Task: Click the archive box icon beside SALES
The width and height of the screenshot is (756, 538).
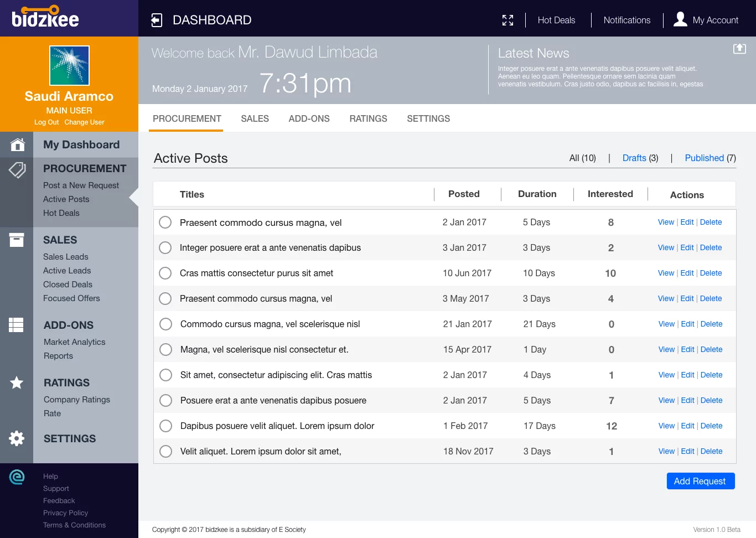Action: [x=17, y=240]
